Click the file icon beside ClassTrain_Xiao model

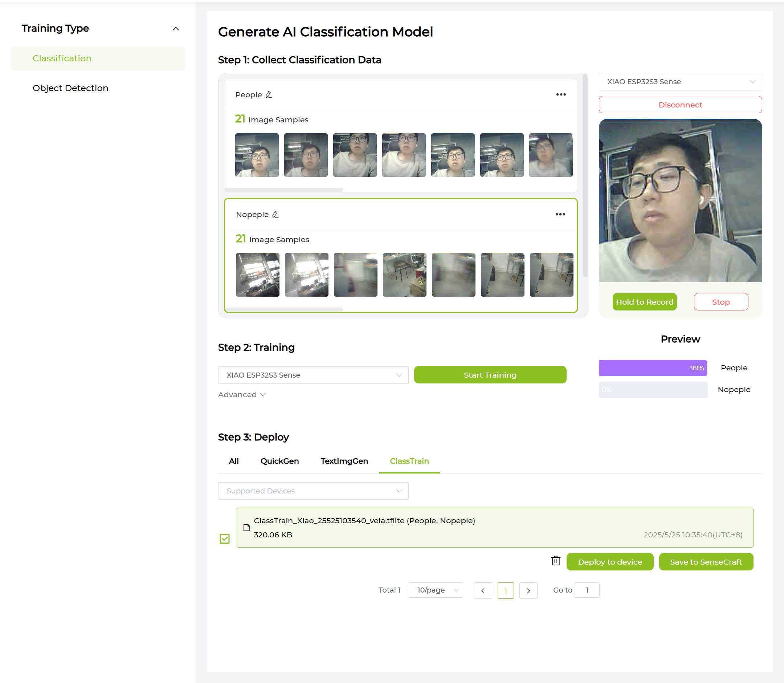tap(247, 528)
